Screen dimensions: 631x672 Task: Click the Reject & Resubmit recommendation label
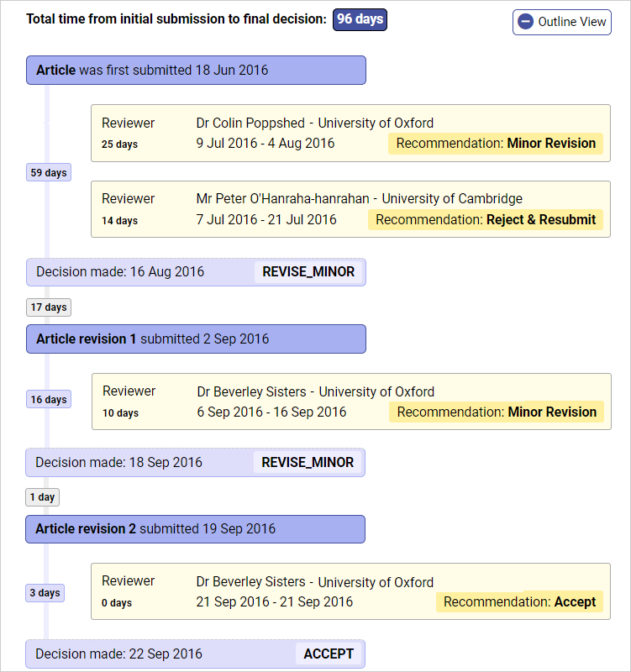point(486,220)
